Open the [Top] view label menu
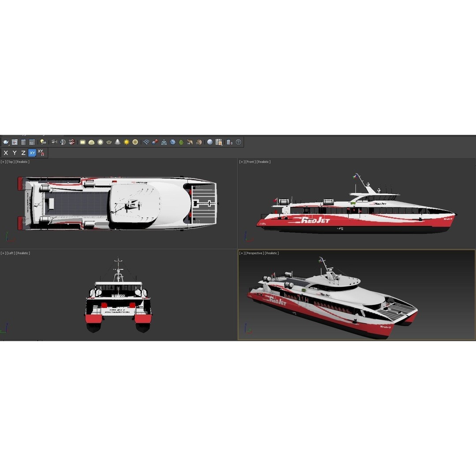This screenshot has height=476, width=476. pyautogui.click(x=11, y=162)
